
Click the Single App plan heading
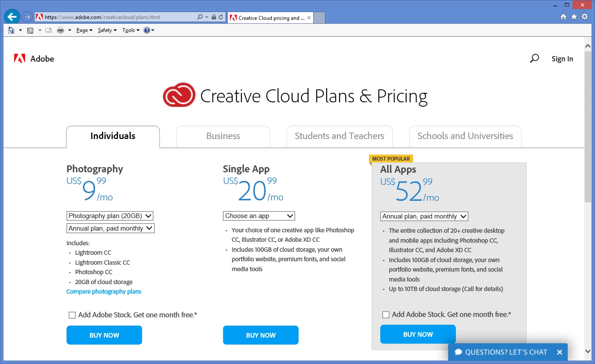246,169
